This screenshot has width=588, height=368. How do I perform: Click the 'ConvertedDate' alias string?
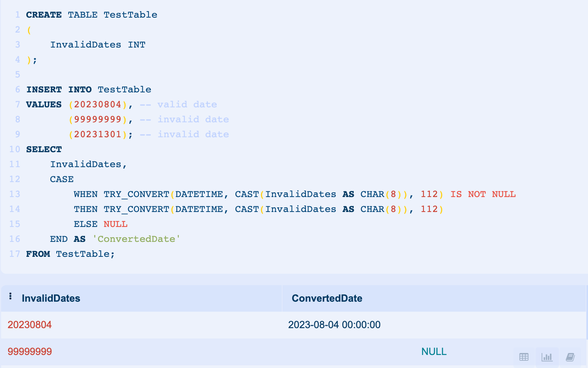(136, 239)
